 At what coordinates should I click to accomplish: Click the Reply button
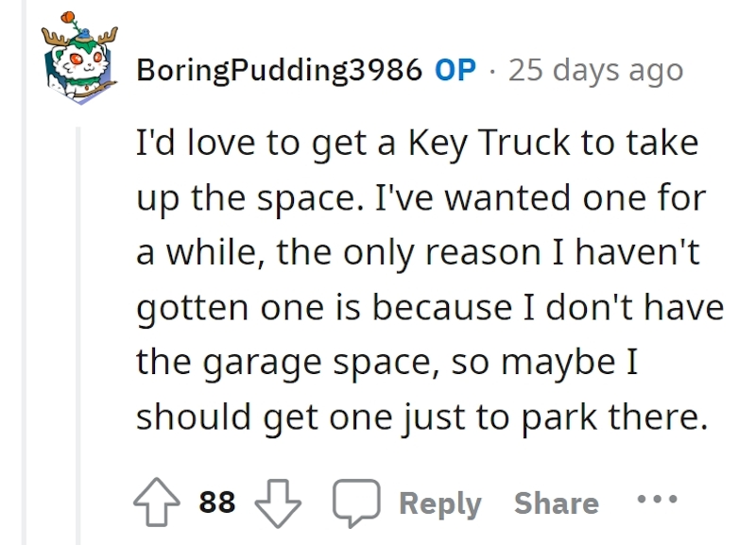tap(440, 503)
